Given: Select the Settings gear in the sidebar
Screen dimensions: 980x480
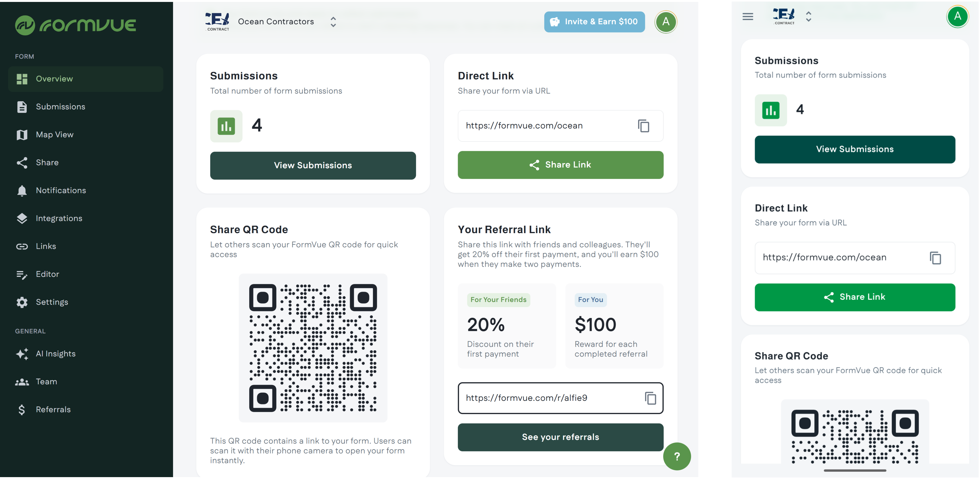Looking at the screenshot, I should click(22, 302).
